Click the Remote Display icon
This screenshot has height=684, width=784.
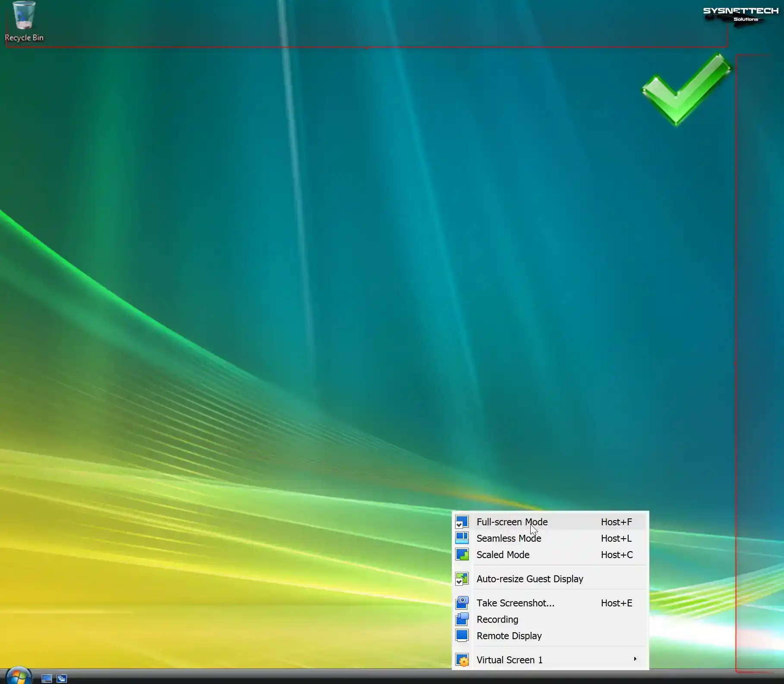(x=462, y=636)
